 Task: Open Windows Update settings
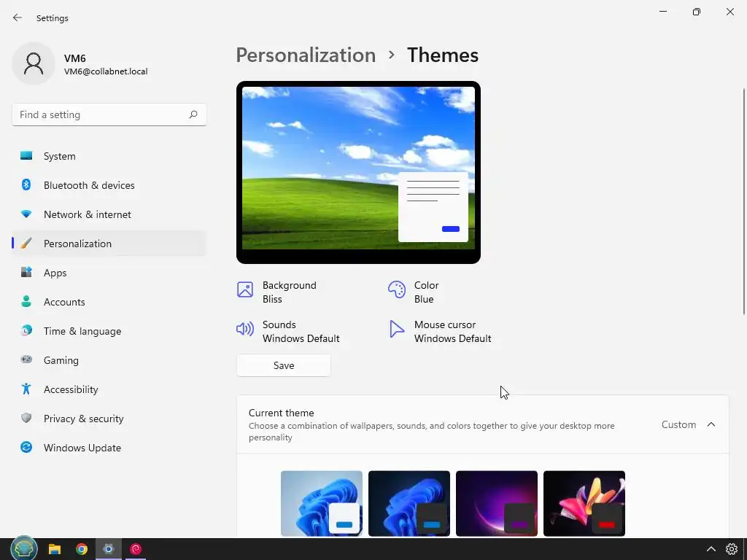109,448
